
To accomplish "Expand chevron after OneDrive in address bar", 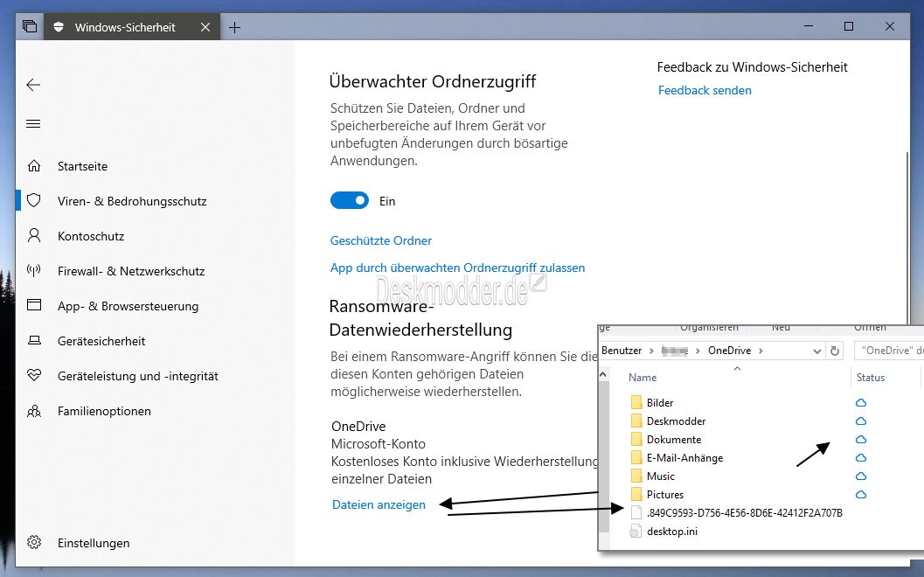I will 761,351.
